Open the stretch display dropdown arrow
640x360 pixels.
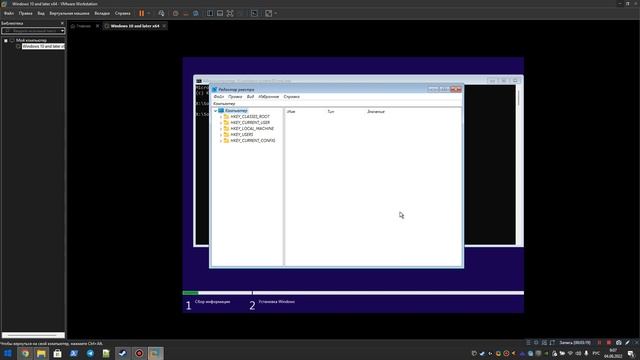(276, 13)
